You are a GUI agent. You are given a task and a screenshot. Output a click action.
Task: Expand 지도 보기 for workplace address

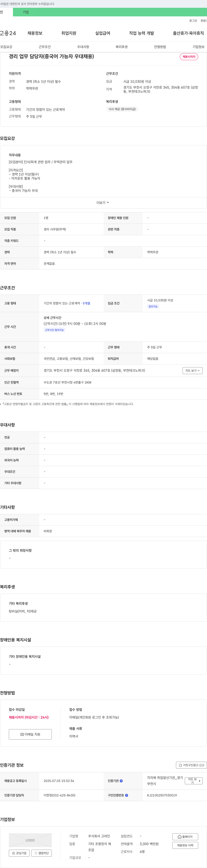(x=193, y=370)
